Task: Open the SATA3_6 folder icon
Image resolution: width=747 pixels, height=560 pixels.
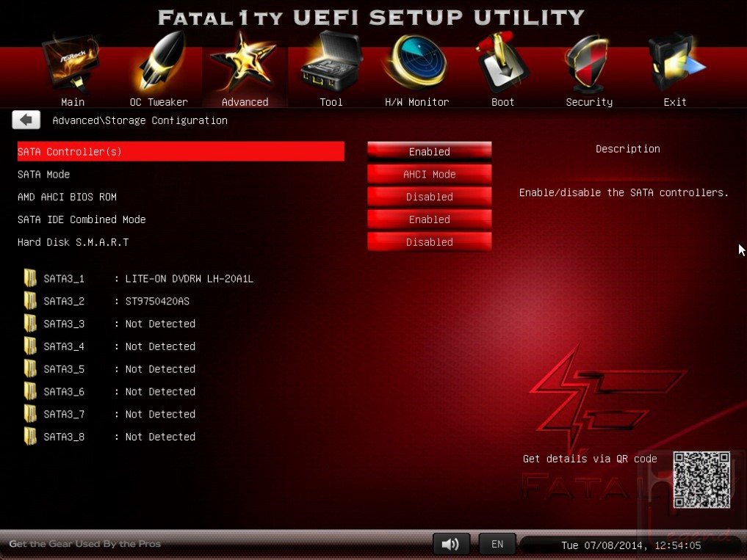Action: click(30, 391)
